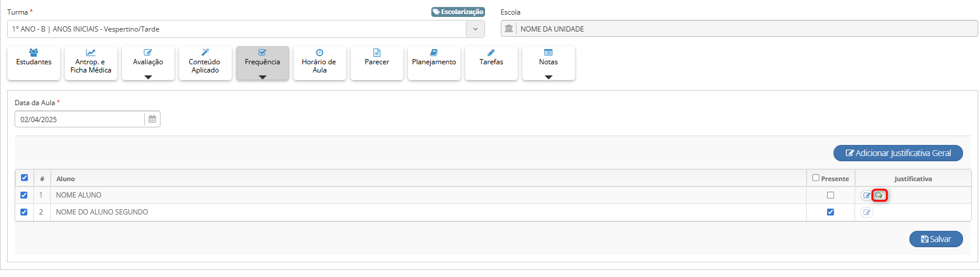Click edit justification icon for NOME DO ALUNO SEGUNDO
Screen dimensions: 980x277
point(867,212)
